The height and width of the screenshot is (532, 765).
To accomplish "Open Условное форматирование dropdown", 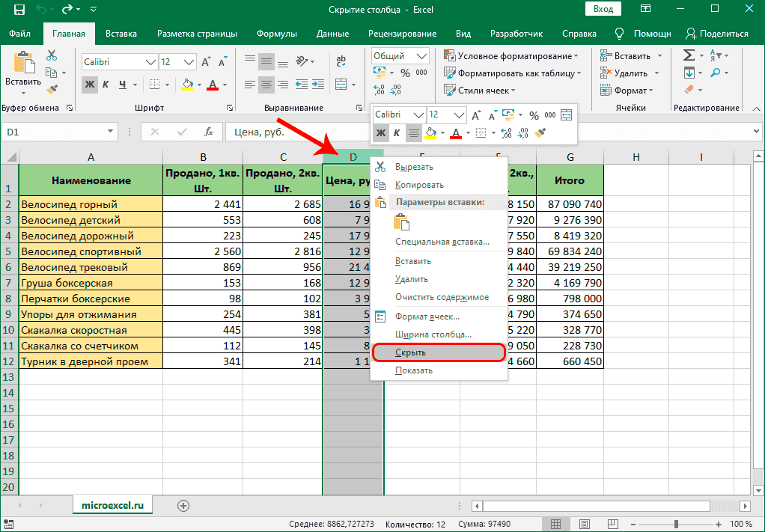I will 511,56.
